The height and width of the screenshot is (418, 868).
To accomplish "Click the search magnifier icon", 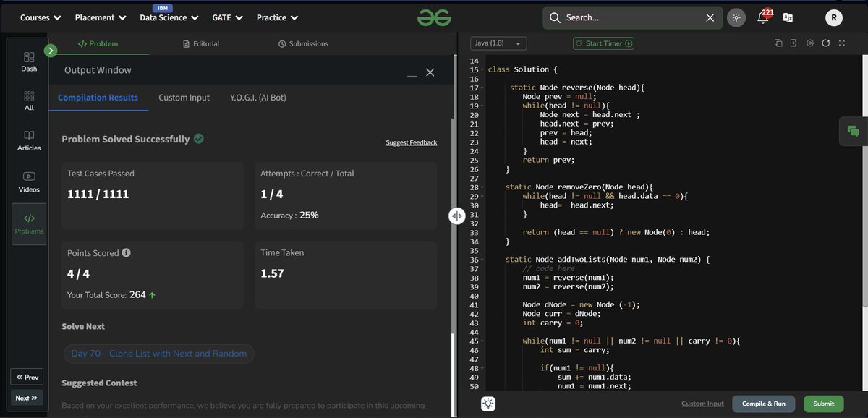I will [x=555, y=18].
